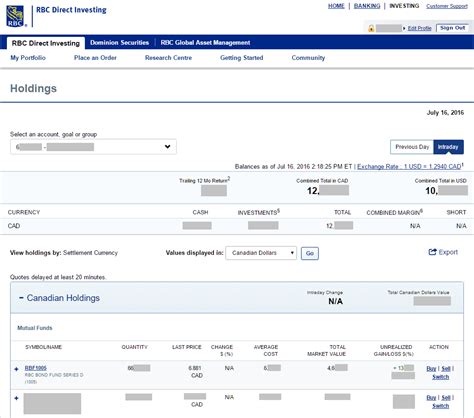
Task: Open the Community menu
Action: (308, 58)
